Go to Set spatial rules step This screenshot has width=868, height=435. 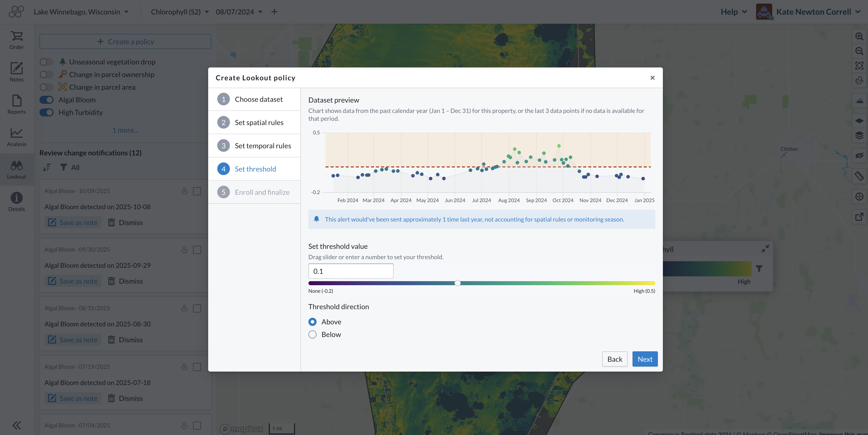(x=259, y=123)
